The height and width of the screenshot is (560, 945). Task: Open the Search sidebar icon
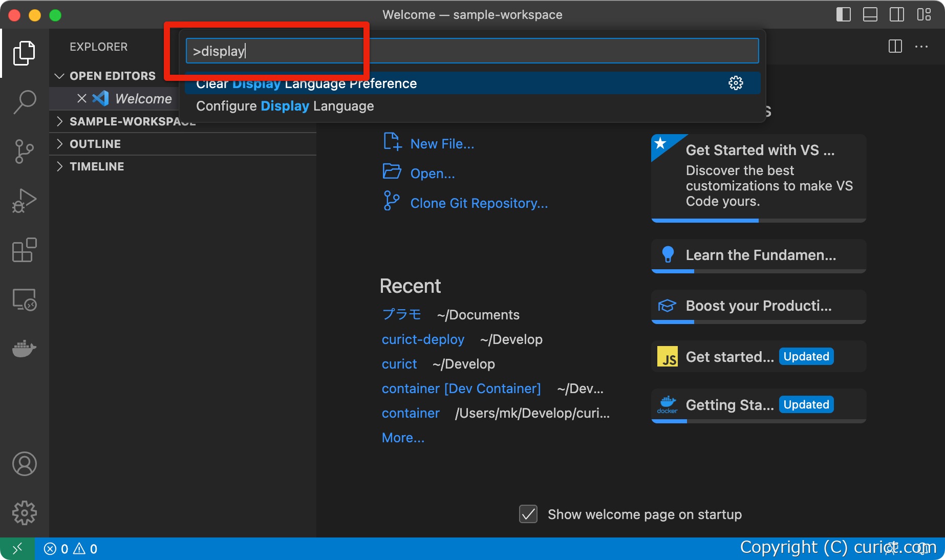click(24, 102)
